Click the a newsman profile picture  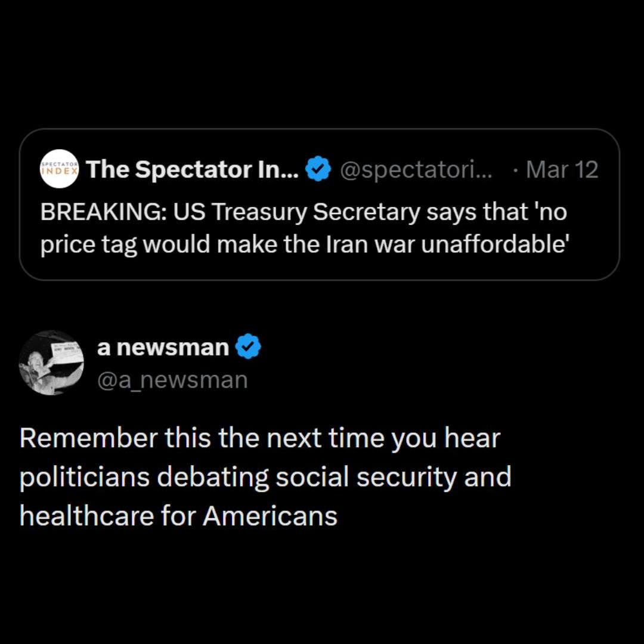(x=51, y=363)
